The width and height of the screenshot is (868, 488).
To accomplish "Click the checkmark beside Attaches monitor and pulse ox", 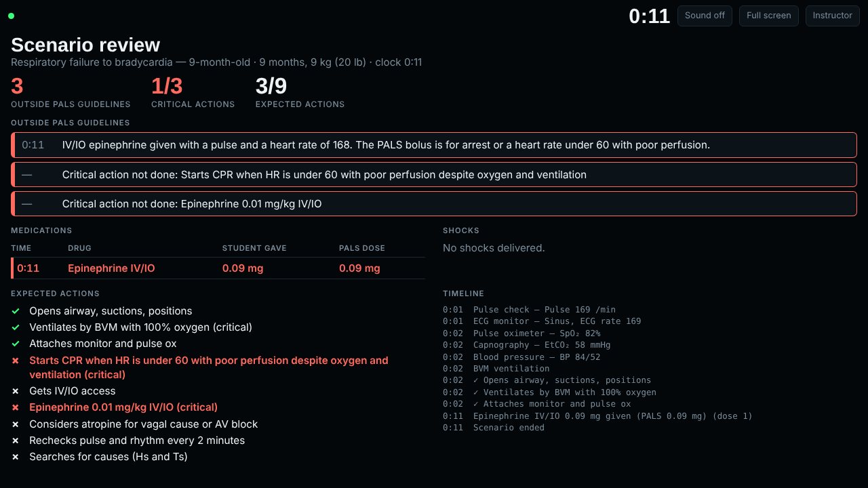I will pos(16,344).
